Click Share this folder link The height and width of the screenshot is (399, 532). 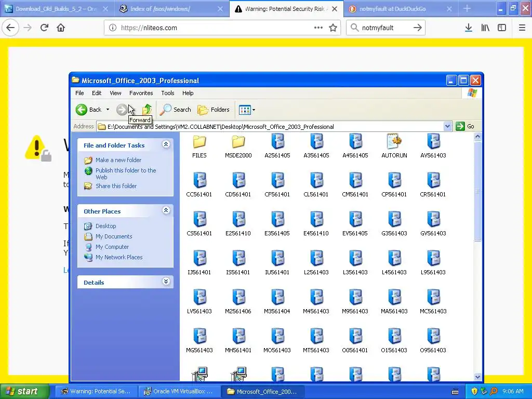coord(116,186)
